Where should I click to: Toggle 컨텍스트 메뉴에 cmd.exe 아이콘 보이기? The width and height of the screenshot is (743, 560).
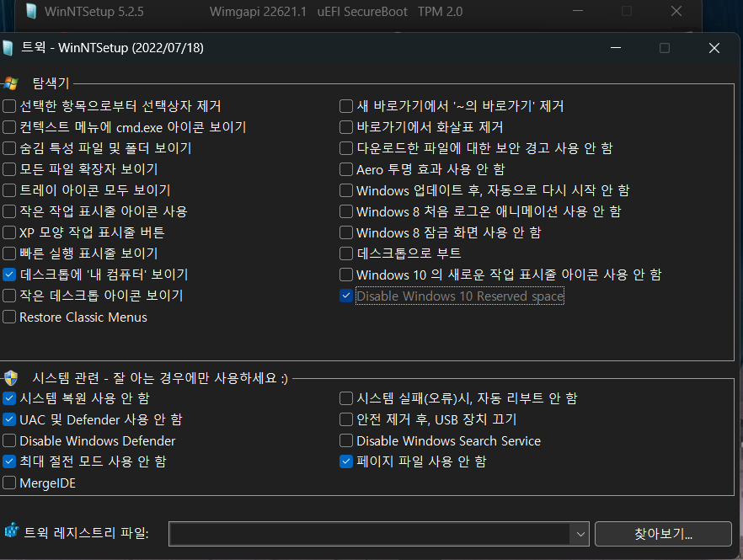(9, 127)
